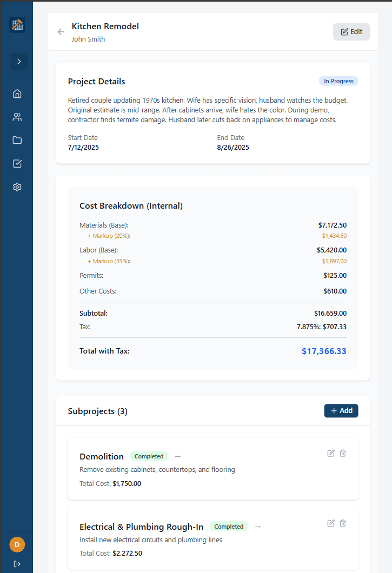This screenshot has width=392, height=573.
Task: Toggle the Completed badge on Electrical & Plumbing
Action: tap(229, 526)
